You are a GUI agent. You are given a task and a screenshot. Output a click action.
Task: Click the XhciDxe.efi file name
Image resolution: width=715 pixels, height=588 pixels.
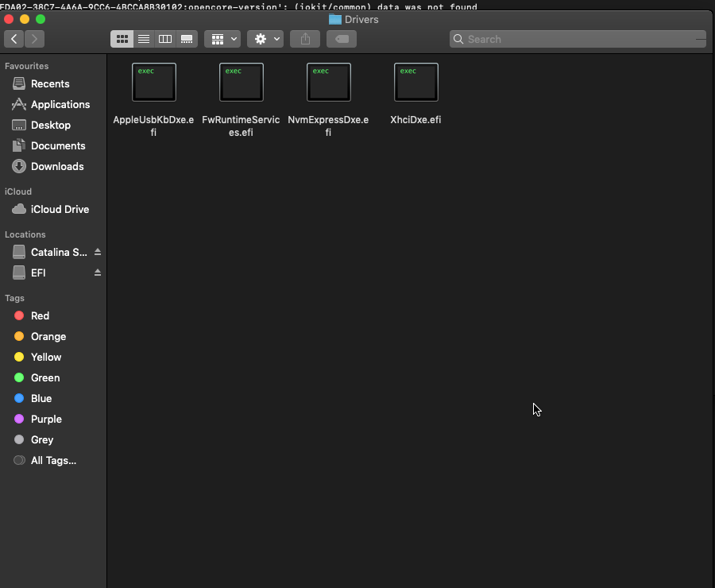[x=415, y=119]
